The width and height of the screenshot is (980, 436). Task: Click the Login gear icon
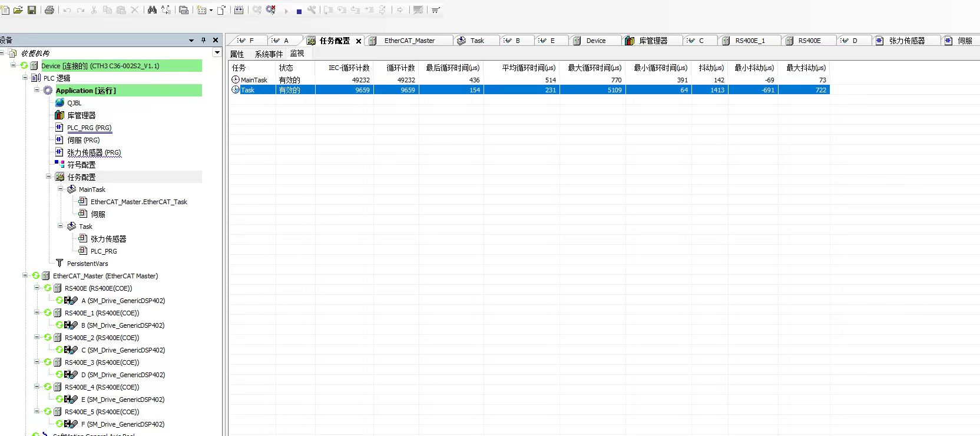tap(257, 10)
